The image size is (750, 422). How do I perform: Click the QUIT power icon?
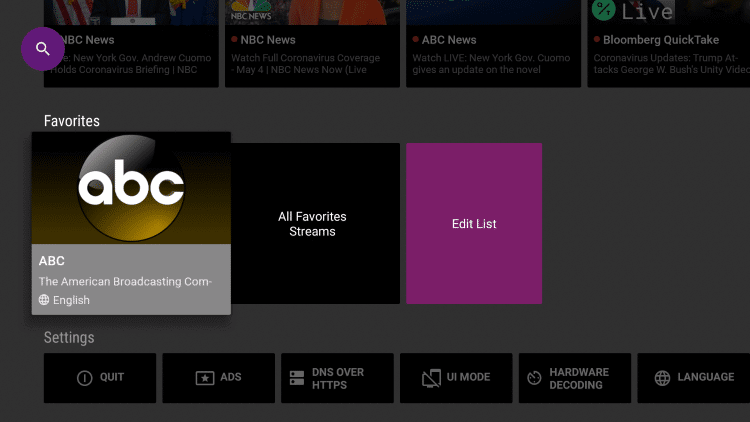coord(84,378)
